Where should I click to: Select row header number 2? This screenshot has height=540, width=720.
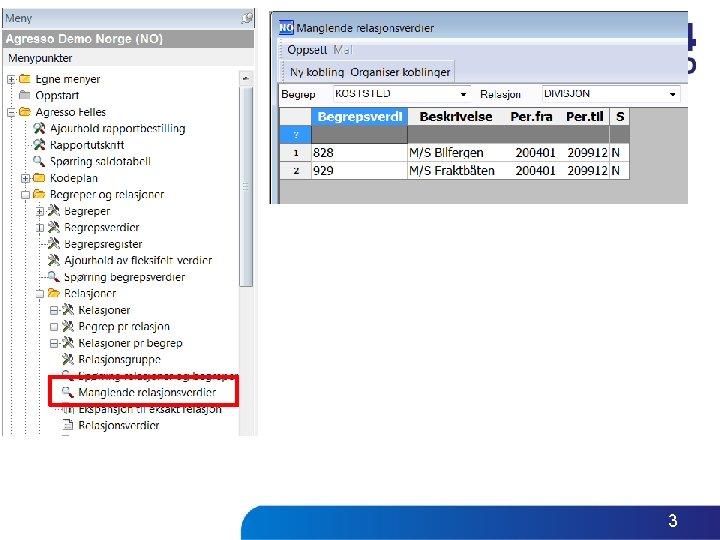[x=296, y=171]
